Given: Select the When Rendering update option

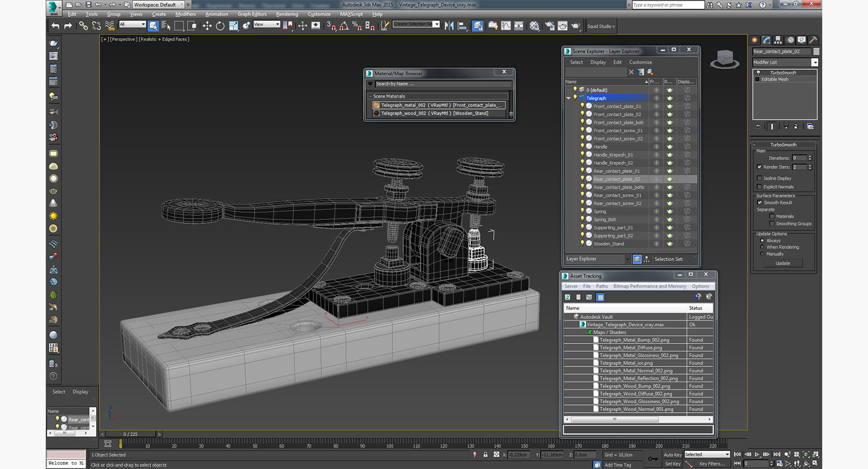Looking at the screenshot, I should (x=762, y=247).
